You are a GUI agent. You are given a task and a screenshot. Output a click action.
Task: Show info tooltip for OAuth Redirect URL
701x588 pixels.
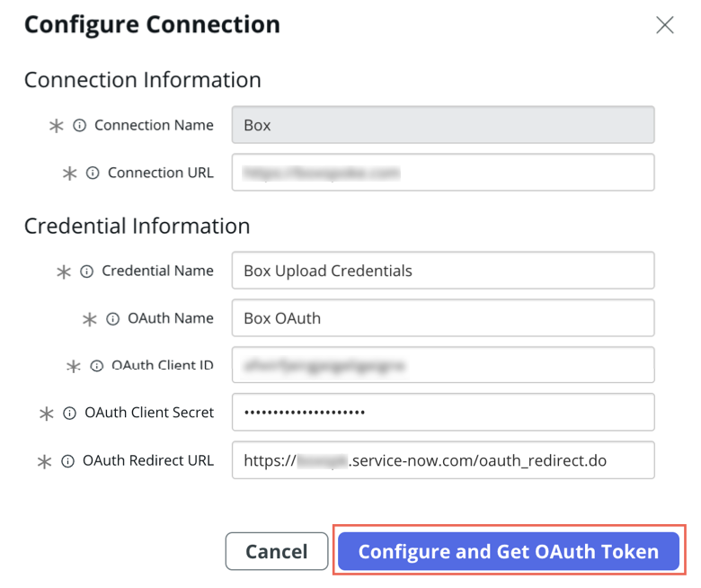point(67,460)
